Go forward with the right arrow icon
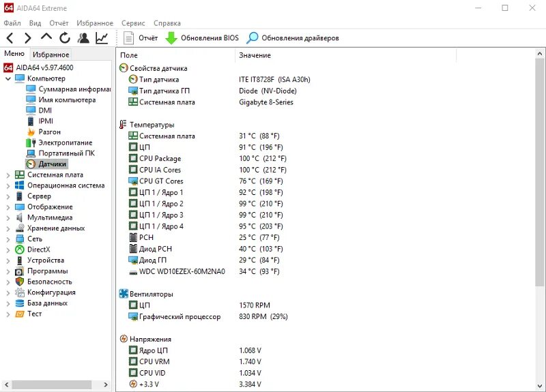The image size is (546, 392). (x=28, y=38)
